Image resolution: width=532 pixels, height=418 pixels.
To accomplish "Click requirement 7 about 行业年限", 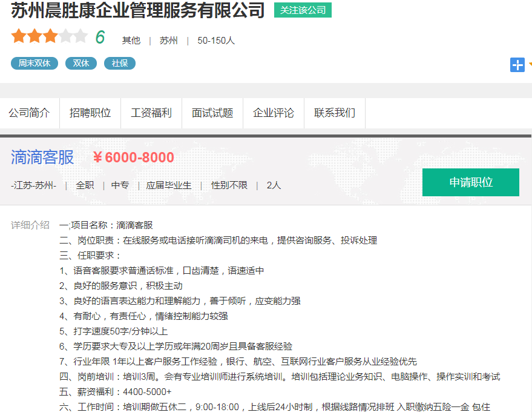I will 238,362.
